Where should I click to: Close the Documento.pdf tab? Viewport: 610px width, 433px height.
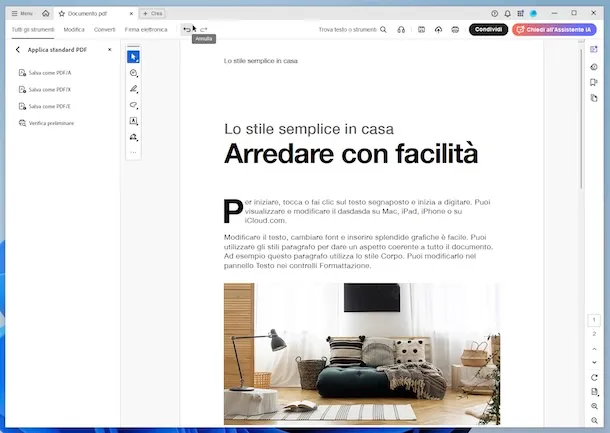tap(131, 14)
